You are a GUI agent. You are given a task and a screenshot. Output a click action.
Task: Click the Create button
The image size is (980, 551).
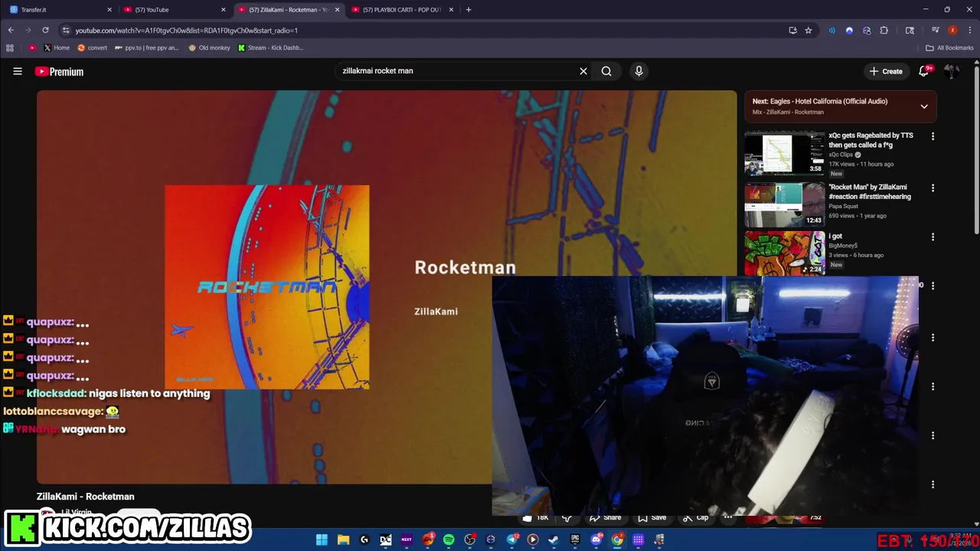click(886, 71)
